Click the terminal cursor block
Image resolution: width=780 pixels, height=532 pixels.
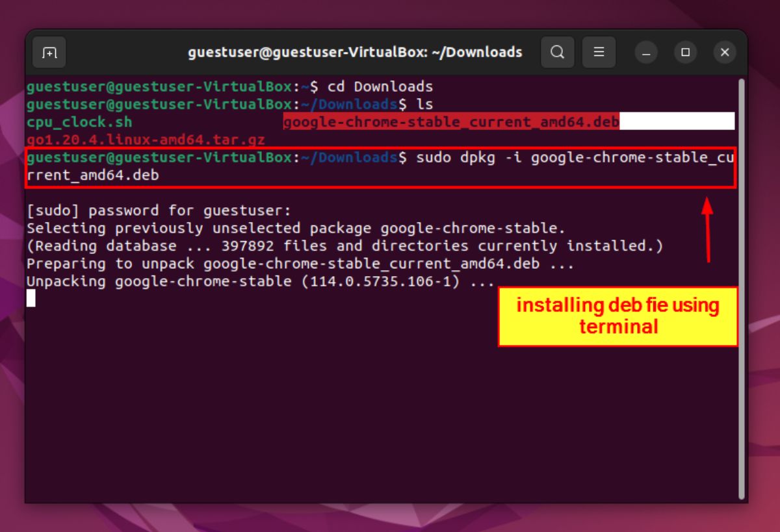pyautogui.click(x=31, y=298)
